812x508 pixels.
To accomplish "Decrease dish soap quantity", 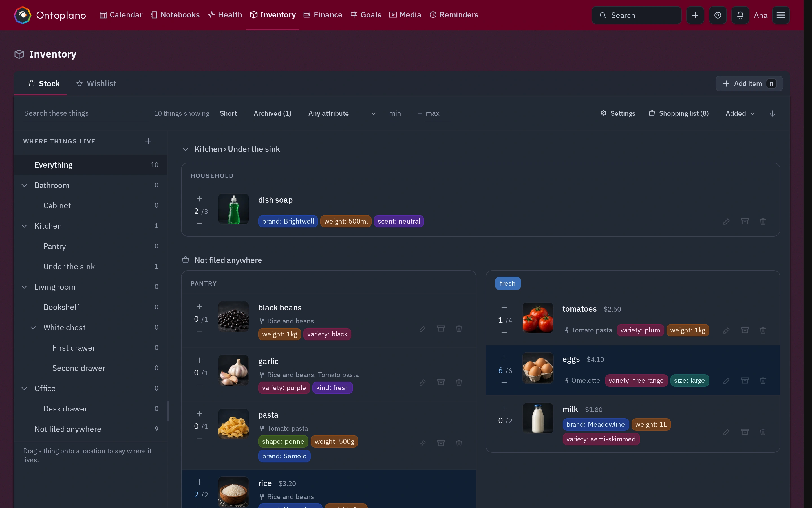I will tap(200, 224).
